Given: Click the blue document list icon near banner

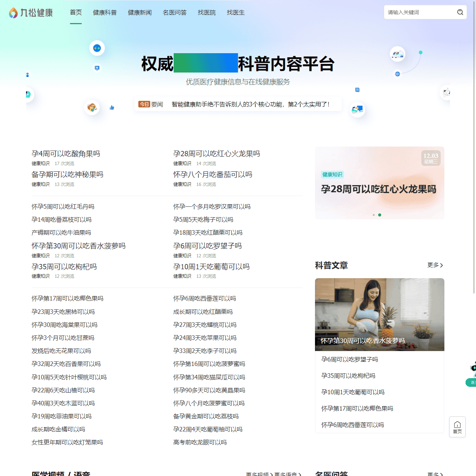Looking at the screenshot, I should pyautogui.click(x=357, y=90).
